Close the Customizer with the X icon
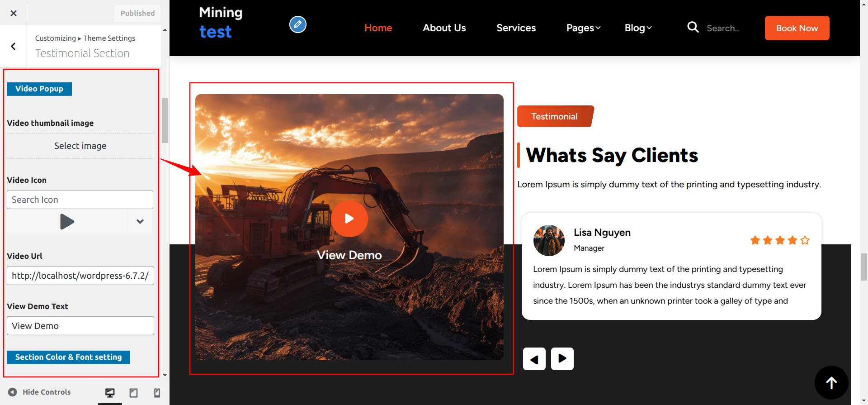Screen dimensions: 868x405 tap(14, 13)
